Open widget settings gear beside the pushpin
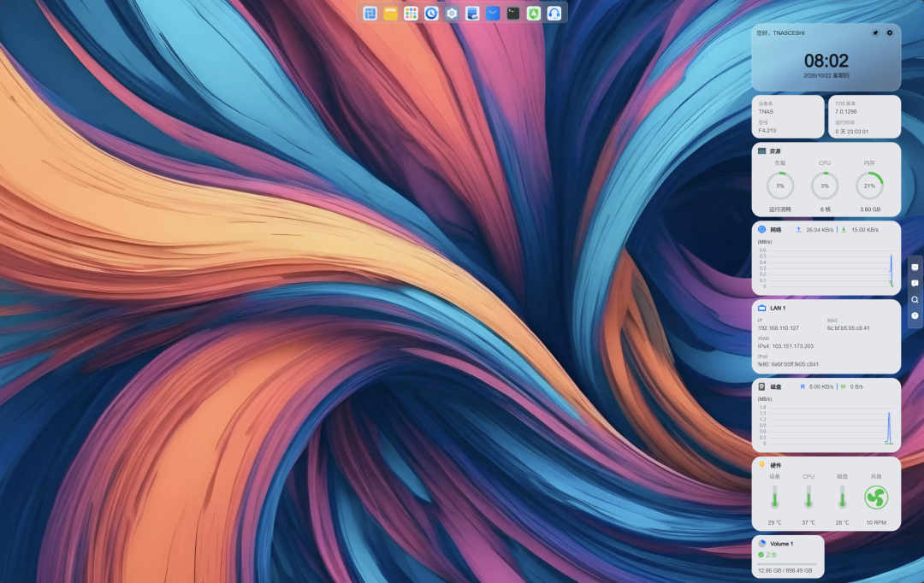The width and height of the screenshot is (924, 583). 890,33
